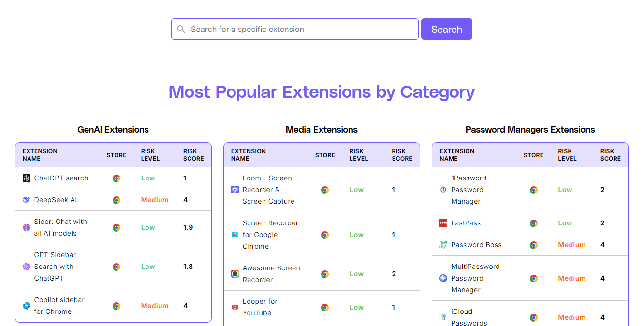This screenshot has width=644, height=326.
Task: Click the DeepSeek AI whale icon
Action: (x=26, y=200)
